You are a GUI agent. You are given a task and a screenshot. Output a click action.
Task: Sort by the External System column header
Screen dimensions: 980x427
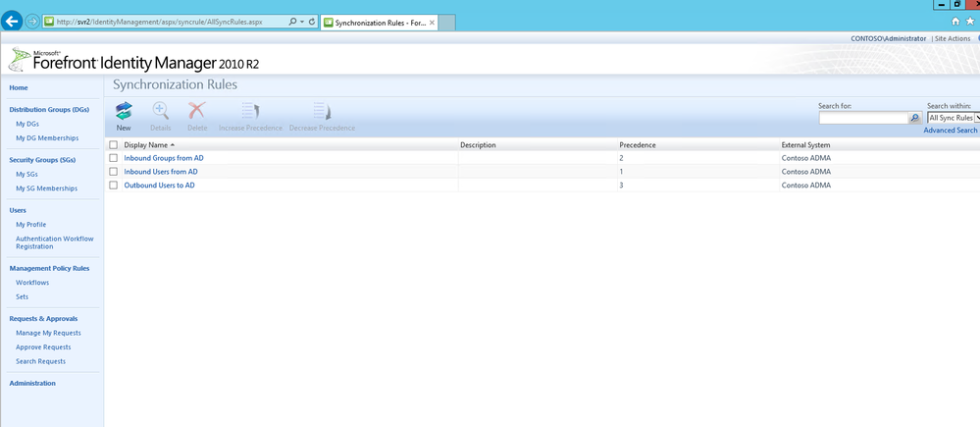tap(805, 145)
